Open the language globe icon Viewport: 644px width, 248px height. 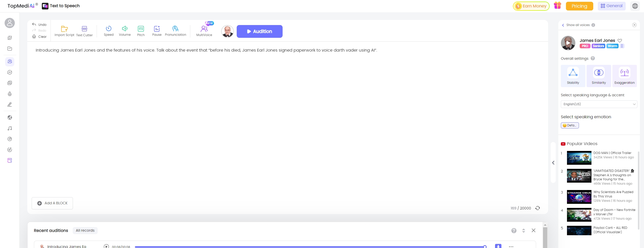635,6
